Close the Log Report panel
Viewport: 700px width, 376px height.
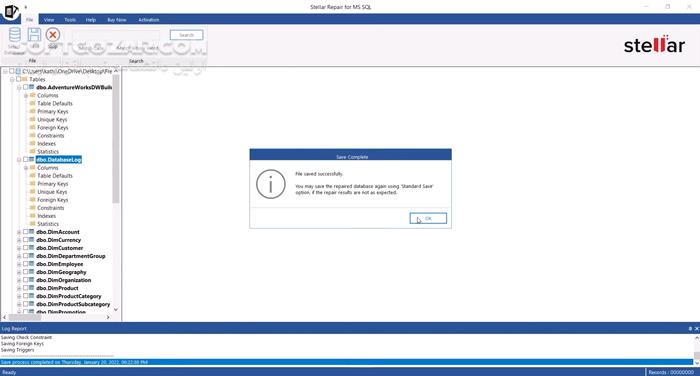(x=696, y=329)
